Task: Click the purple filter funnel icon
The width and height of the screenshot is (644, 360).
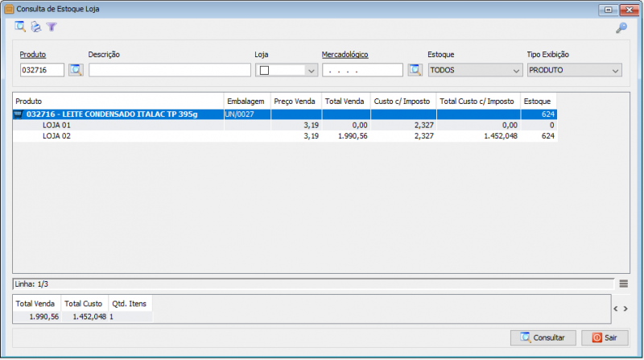Action: pos(52,27)
